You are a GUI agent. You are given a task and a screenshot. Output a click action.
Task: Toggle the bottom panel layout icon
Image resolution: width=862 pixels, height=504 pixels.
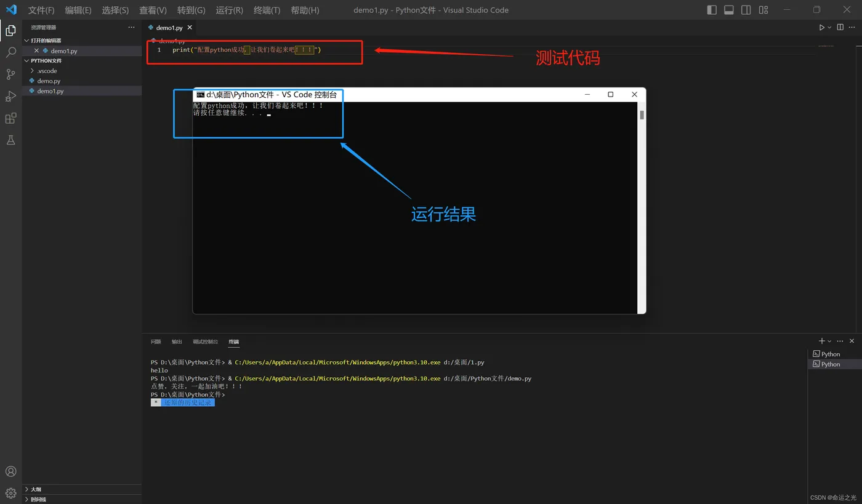729,10
